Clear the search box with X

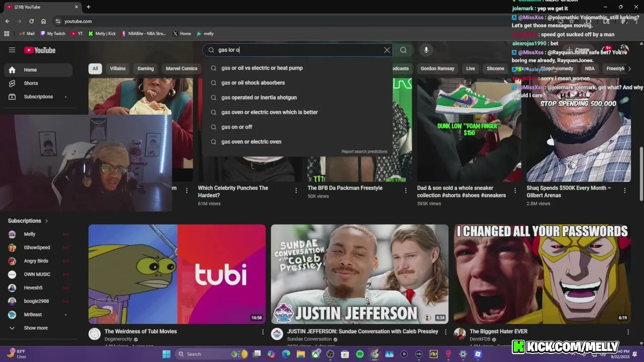coord(387,50)
